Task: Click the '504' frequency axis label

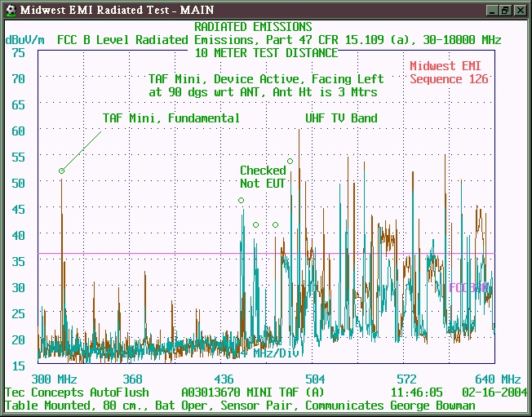Action: (x=315, y=379)
